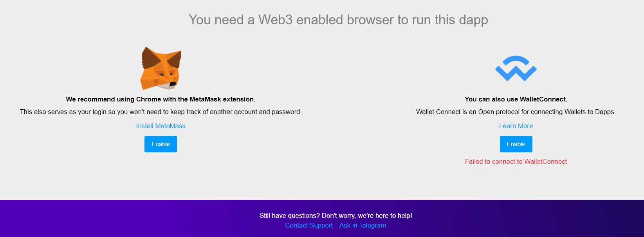Click the purple footer banner's right end

pos(626,218)
